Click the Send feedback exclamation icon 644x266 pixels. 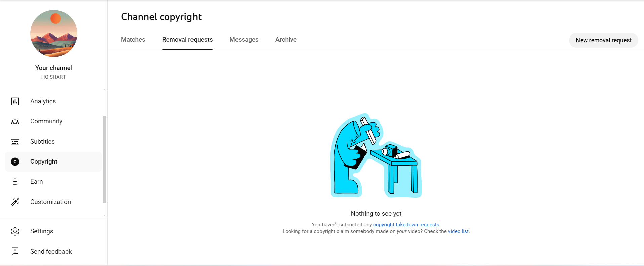pos(15,251)
